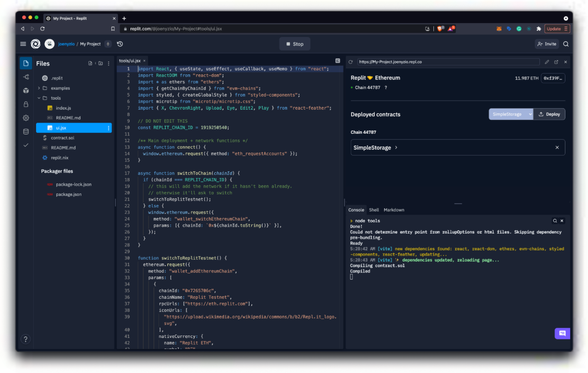Image resolution: width=588 pixels, height=373 pixels.
Task: Click the Deploy button
Action: pyautogui.click(x=549, y=114)
